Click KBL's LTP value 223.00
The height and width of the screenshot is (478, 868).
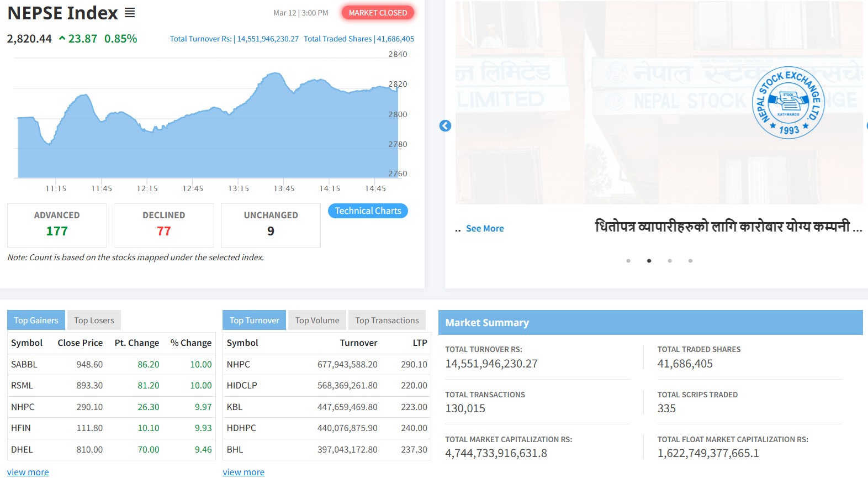pyautogui.click(x=414, y=407)
